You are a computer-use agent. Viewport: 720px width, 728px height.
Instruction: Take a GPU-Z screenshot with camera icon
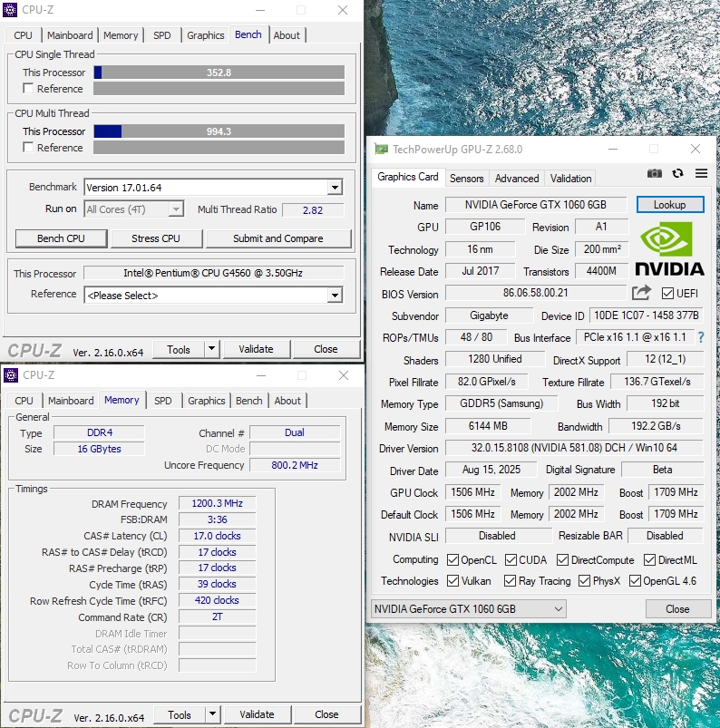[654, 174]
